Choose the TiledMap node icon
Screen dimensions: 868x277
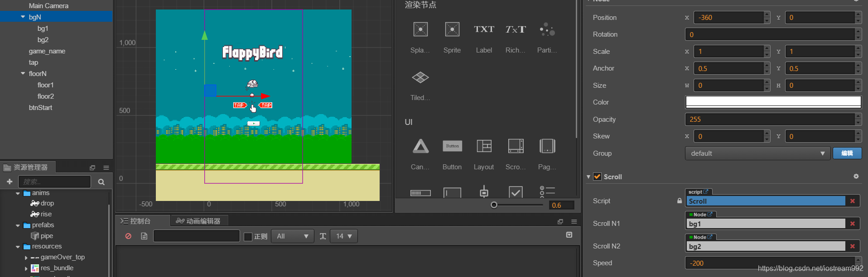pyautogui.click(x=420, y=77)
